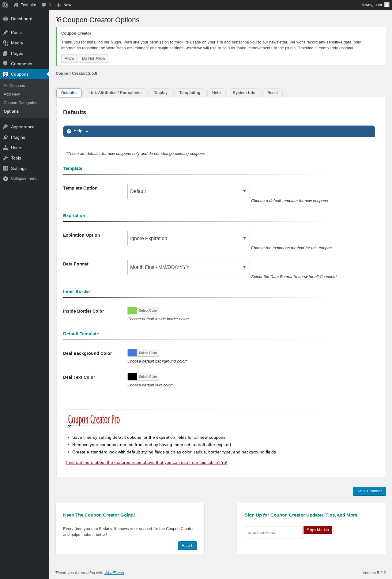Viewport: 392px width, 579px height.
Task: Click the Media library icon
Action: coord(6,43)
